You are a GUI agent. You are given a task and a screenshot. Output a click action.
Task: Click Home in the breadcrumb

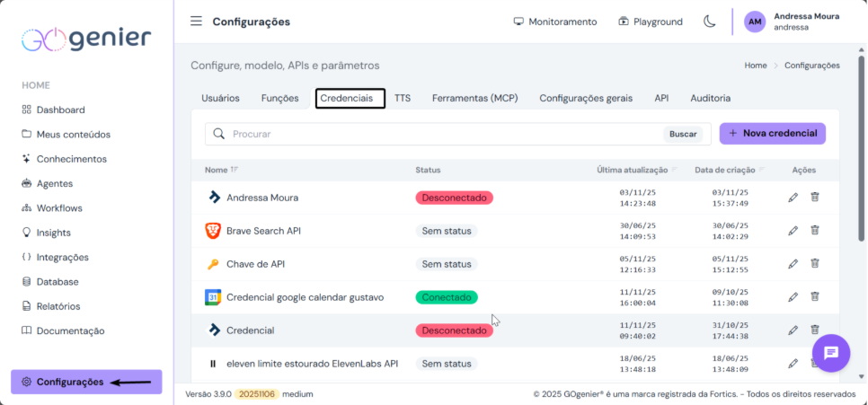(x=756, y=66)
